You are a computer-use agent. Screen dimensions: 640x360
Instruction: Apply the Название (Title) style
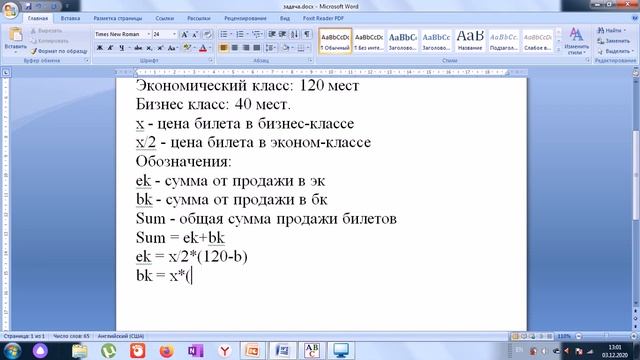pyautogui.click(x=470, y=41)
